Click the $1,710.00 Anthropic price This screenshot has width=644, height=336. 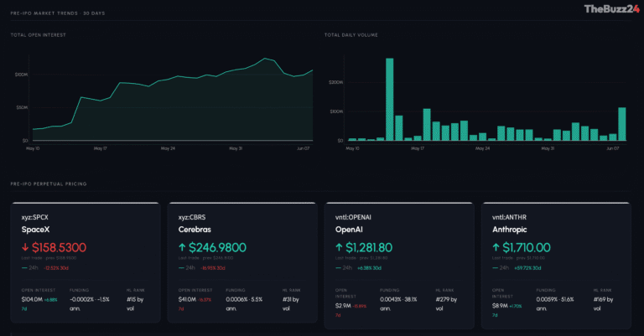pyautogui.click(x=527, y=247)
